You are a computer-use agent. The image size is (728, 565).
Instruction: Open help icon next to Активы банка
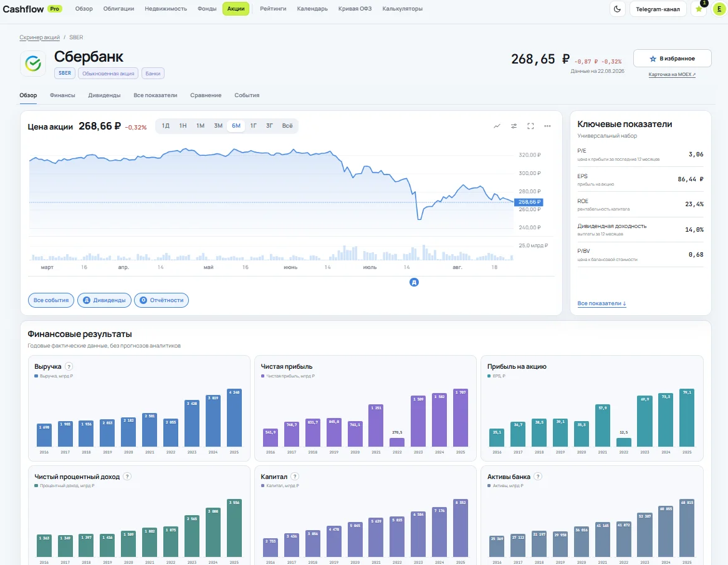pyautogui.click(x=538, y=477)
